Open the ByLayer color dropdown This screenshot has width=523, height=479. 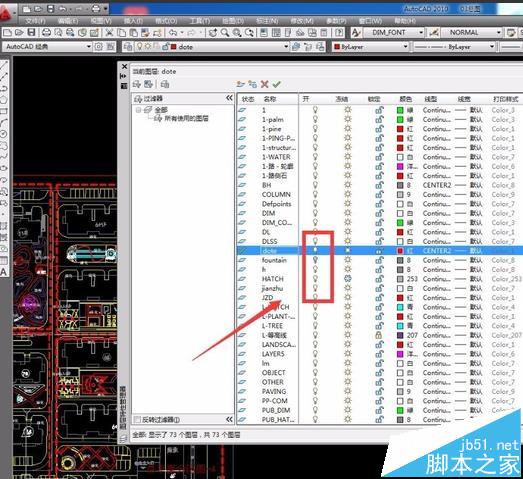(x=406, y=47)
